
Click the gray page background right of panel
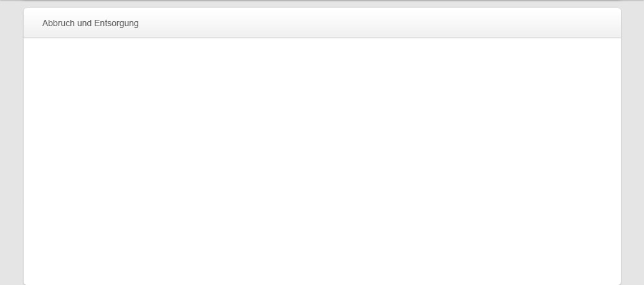[633, 144]
